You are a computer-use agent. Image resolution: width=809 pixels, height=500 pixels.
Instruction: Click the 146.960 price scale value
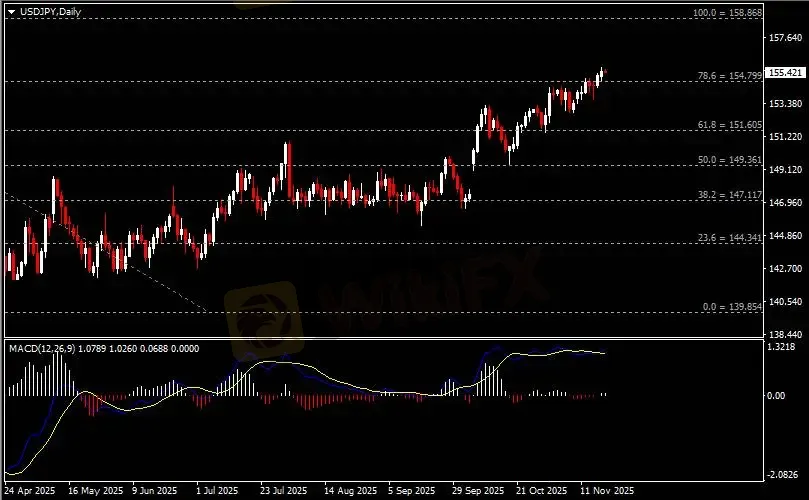tap(785, 203)
